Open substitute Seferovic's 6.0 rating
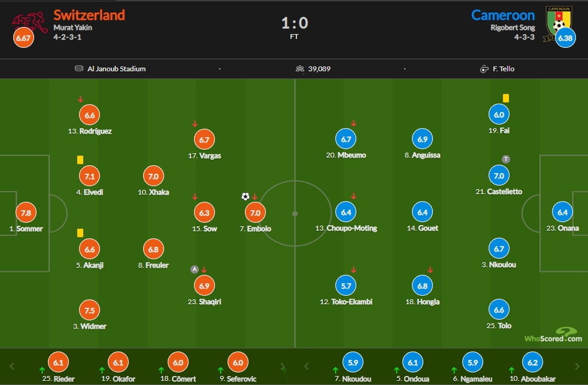Image resolution: width=588 pixels, height=385 pixels. [x=238, y=362]
